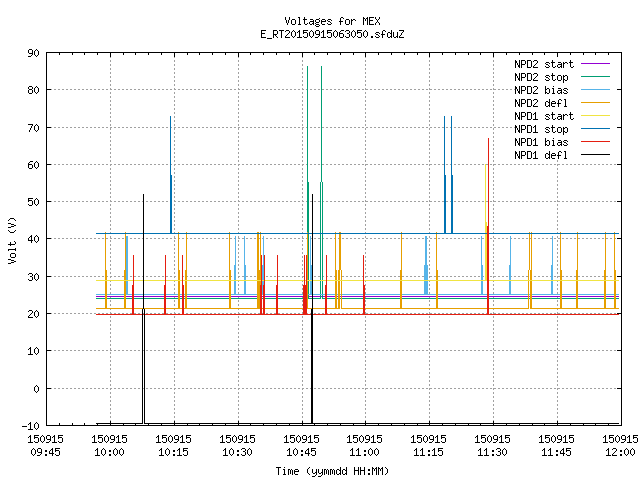This screenshot has width=640, height=480.
Task: Click the 12:00 time axis label
Action: point(620,452)
